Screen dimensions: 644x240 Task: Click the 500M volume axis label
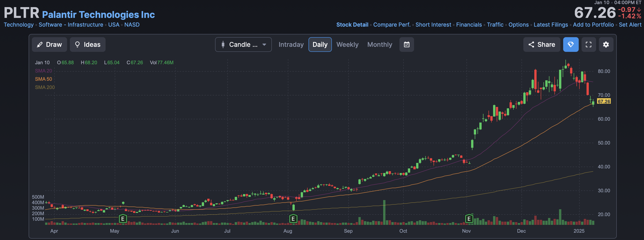point(38,197)
